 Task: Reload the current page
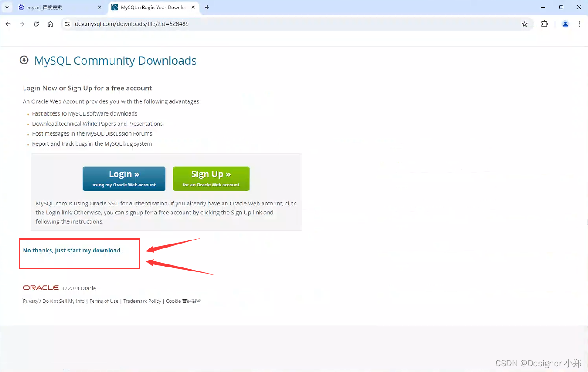tap(36, 24)
